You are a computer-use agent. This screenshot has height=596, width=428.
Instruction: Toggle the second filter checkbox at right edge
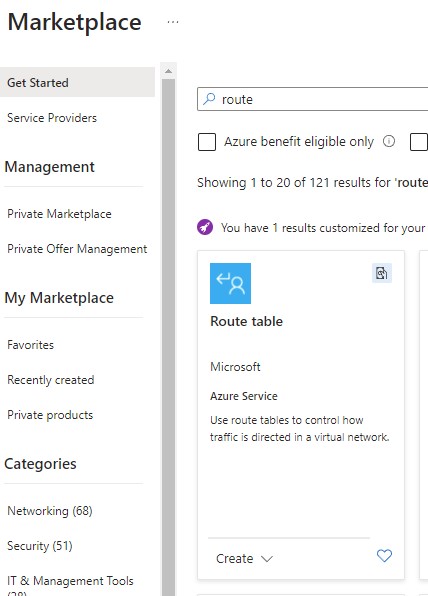[419, 142]
